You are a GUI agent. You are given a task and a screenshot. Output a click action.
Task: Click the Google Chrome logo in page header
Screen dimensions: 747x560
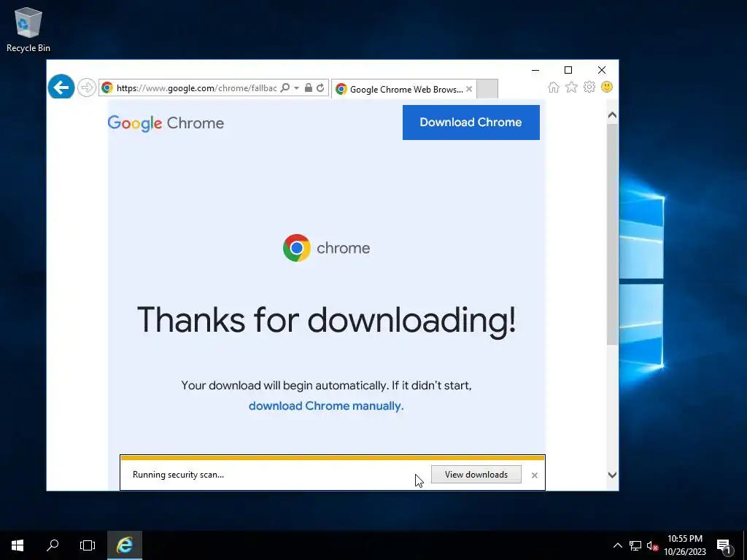click(x=166, y=122)
